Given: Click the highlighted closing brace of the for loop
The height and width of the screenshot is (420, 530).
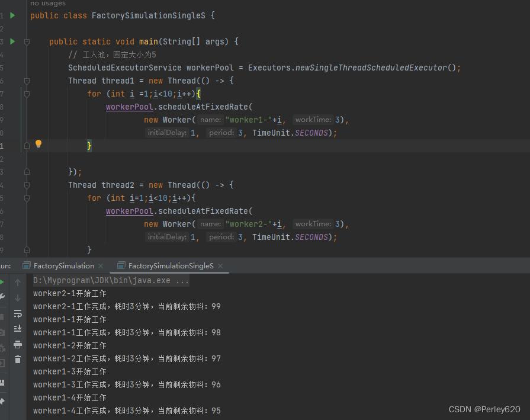Looking at the screenshot, I should point(89,146).
